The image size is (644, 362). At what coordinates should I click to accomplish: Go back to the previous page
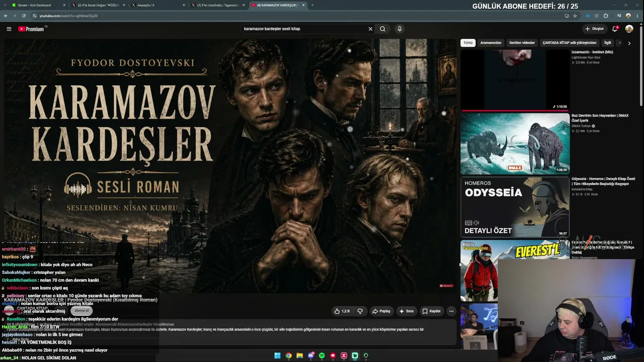coord(6,16)
